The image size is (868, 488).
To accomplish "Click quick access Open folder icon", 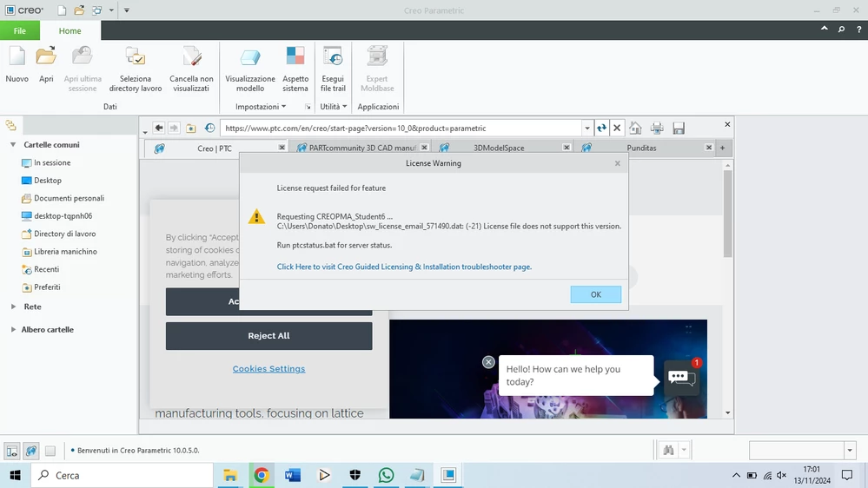I will [x=79, y=10].
